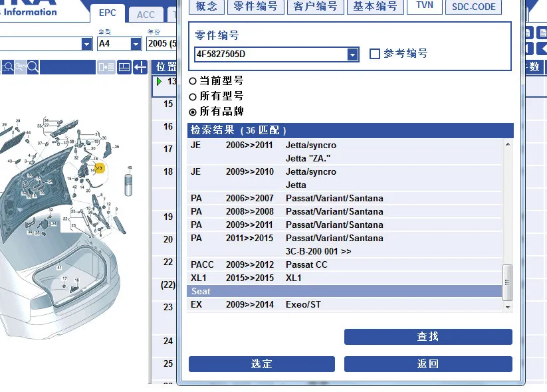This screenshot has height=392, width=547.
Task: Click the results list scrollbar thumb
Action: pos(507,282)
